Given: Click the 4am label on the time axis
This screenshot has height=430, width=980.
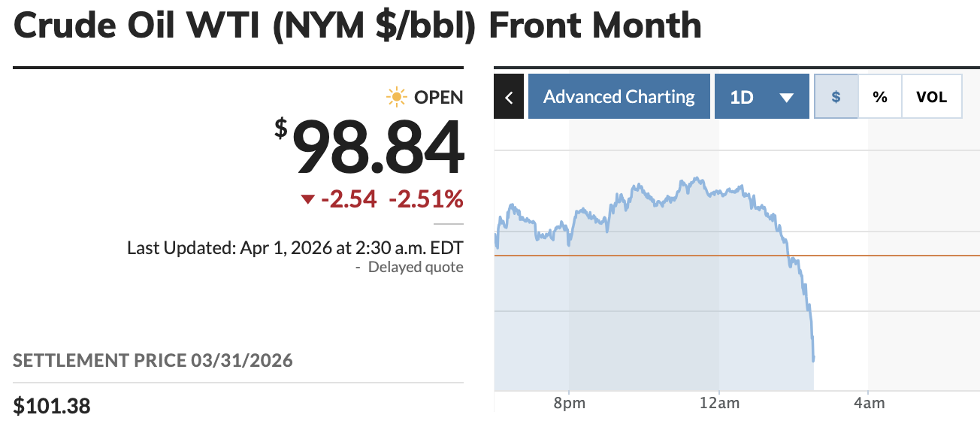Looking at the screenshot, I should [x=868, y=403].
